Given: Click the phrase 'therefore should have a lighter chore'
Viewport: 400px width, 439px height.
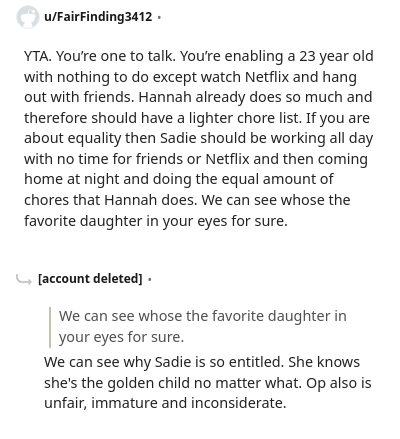Looking at the screenshot, I should (145, 118).
